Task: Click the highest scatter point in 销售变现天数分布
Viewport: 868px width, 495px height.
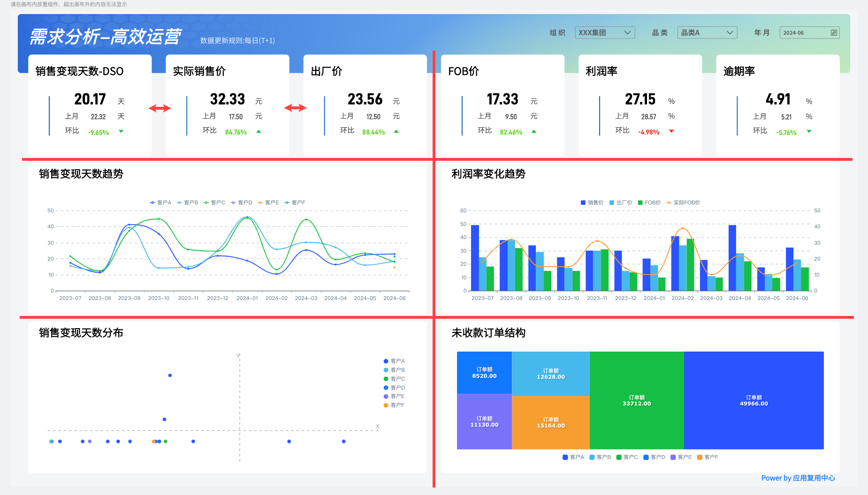Action: (x=170, y=375)
